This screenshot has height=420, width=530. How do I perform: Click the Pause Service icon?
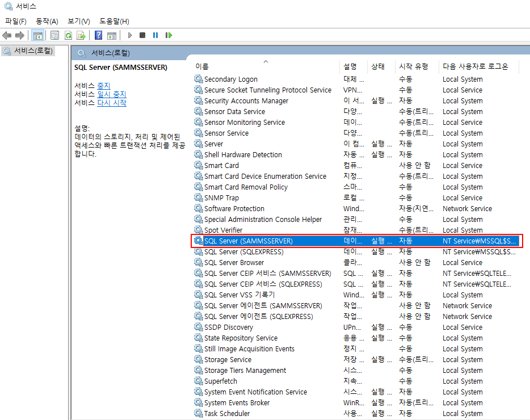click(155, 35)
